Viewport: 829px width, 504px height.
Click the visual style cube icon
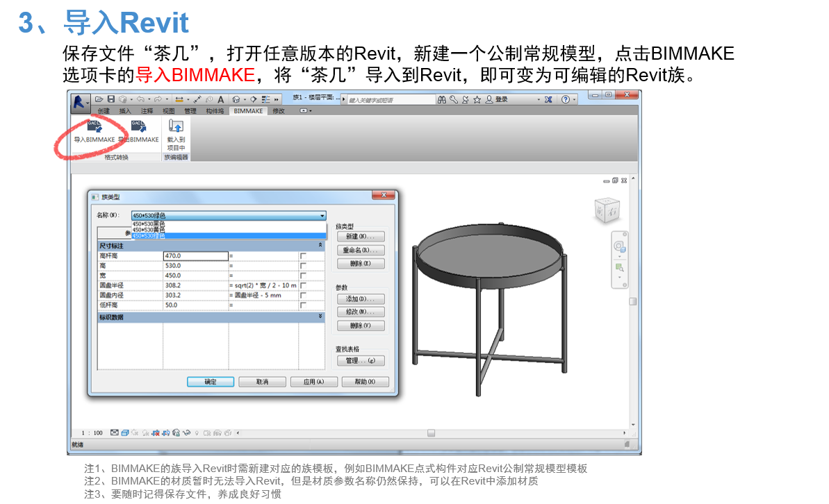(125, 432)
